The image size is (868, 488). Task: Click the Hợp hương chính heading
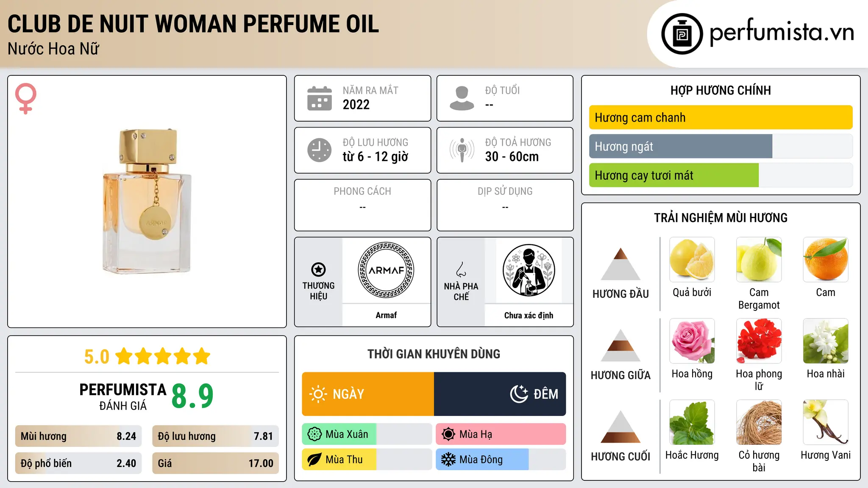[721, 90]
